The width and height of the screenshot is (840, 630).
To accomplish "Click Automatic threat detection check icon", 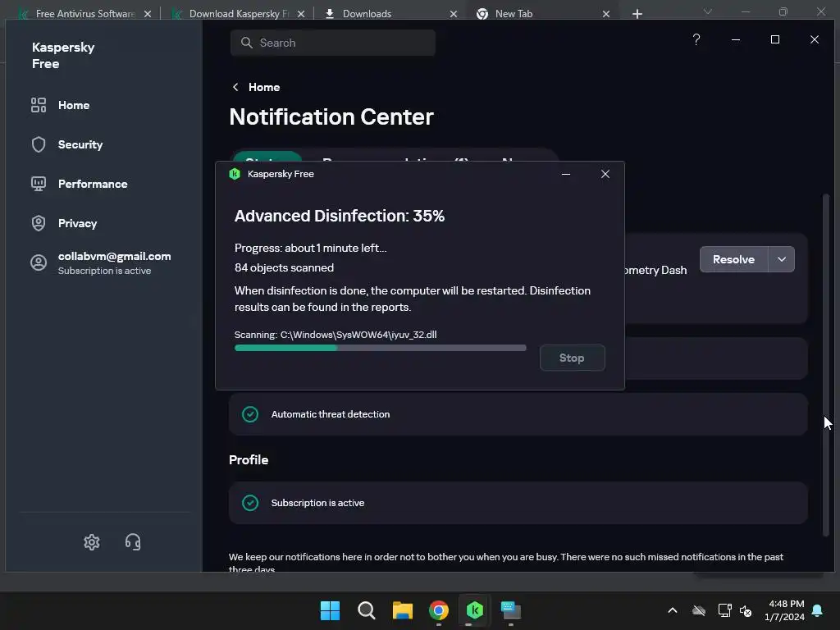I will [250, 414].
